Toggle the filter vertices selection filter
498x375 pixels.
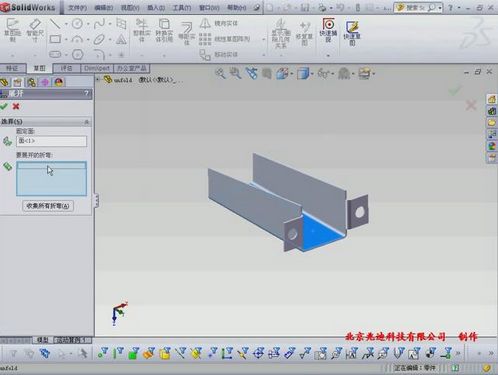coord(103,353)
